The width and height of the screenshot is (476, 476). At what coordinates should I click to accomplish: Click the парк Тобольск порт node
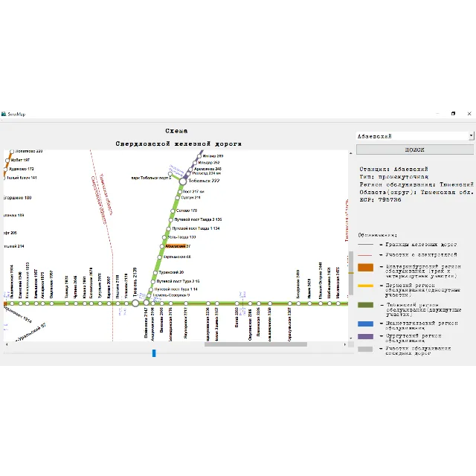point(170,174)
